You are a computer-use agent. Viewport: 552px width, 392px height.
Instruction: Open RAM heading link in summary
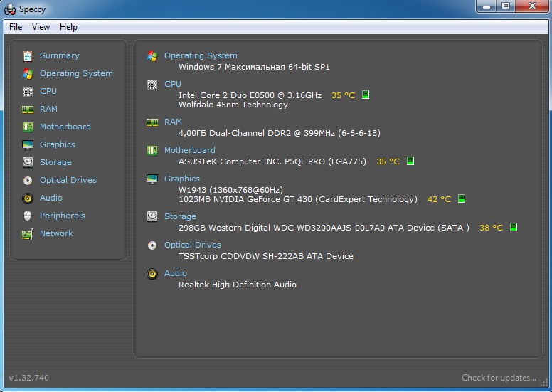point(173,122)
